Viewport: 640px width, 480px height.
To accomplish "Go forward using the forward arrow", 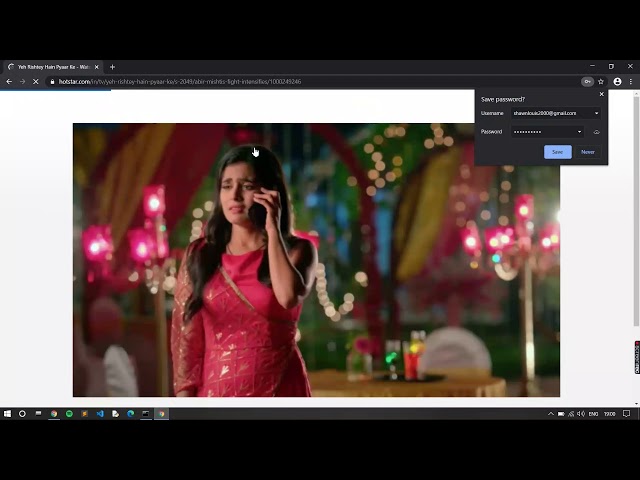I will [x=22, y=82].
